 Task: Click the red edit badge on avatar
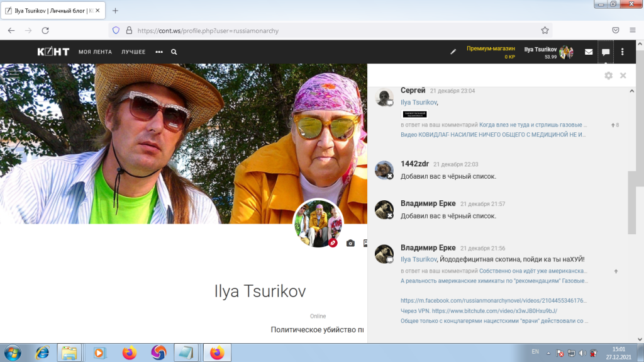(333, 243)
